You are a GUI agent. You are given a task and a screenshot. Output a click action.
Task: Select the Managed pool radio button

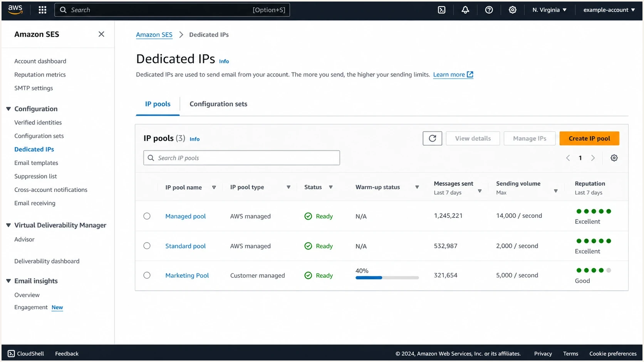(147, 216)
